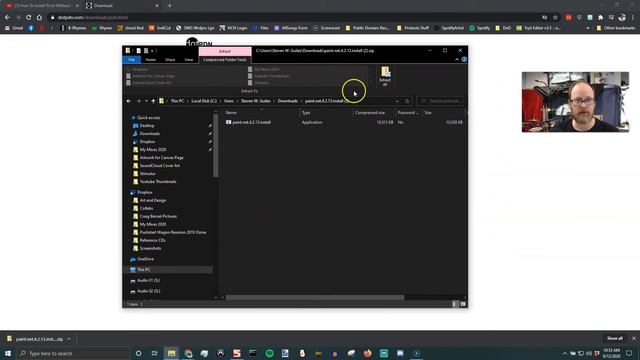Open 'SoundCloud Cover Art' folder
This screenshot has height=360, width=640.
160,166
